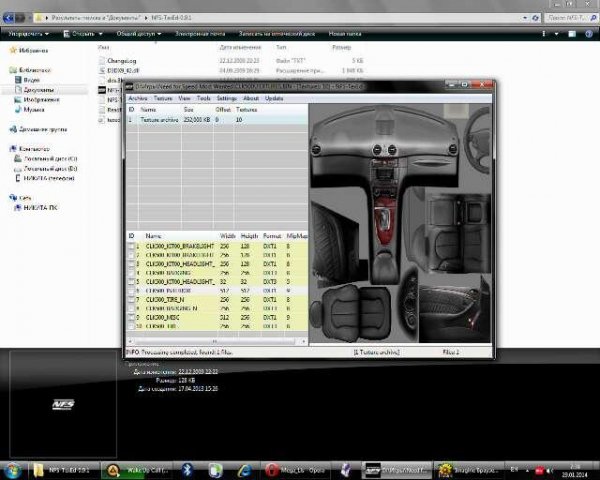The image size is (600, 480).
Task: Check the CLK500_TIRE_N texture checkbox
Action: pos(131,300)
